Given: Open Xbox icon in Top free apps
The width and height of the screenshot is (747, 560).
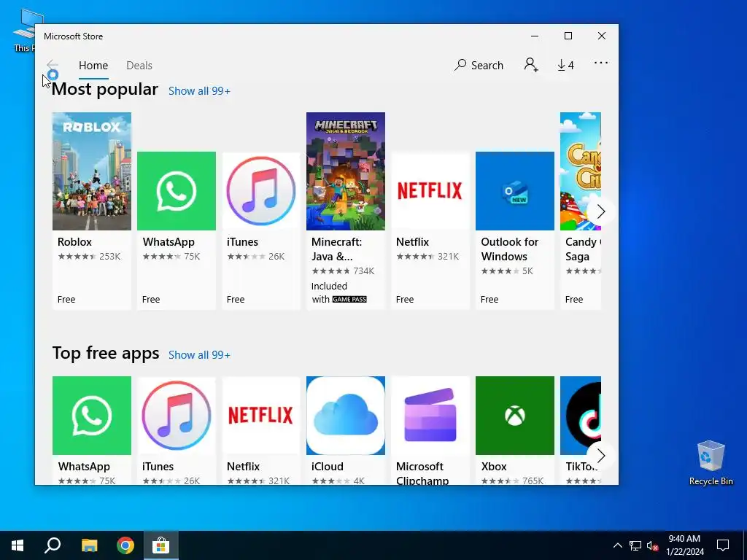Looking at the screenshot, I should click(515, 416).
